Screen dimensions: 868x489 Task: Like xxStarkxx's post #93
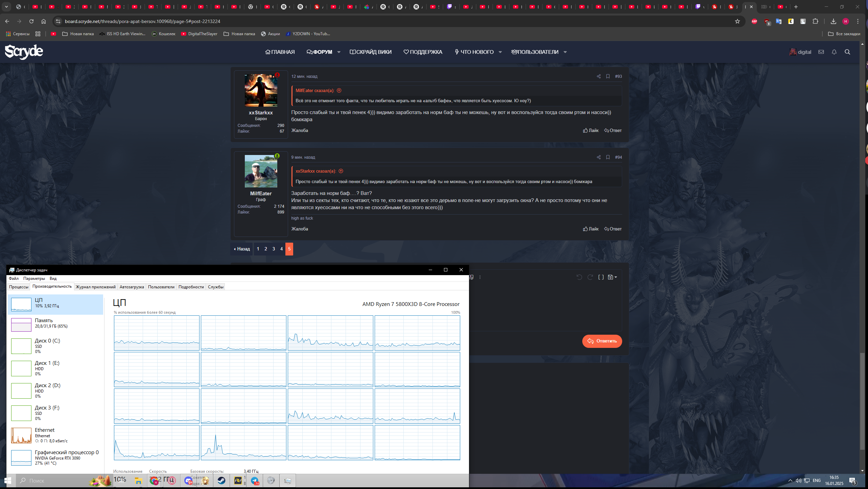590,131
